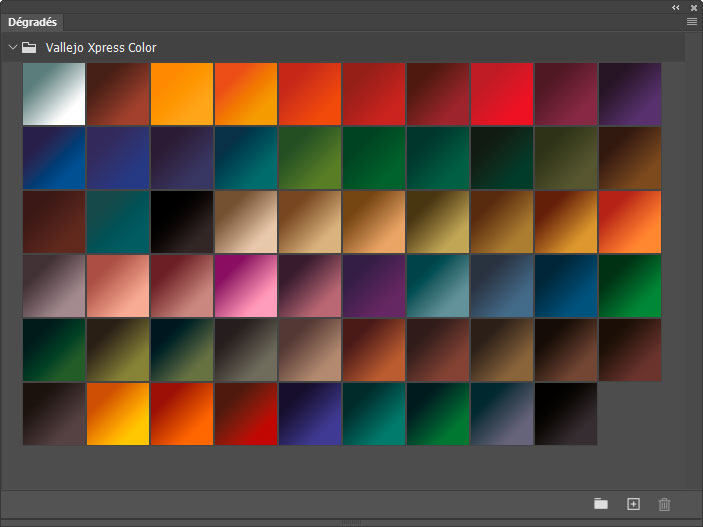The height and width of the screenshot is (527, 703).
Task: Click the Vallejo Xpress Color group name
Action: pos(101,47)
